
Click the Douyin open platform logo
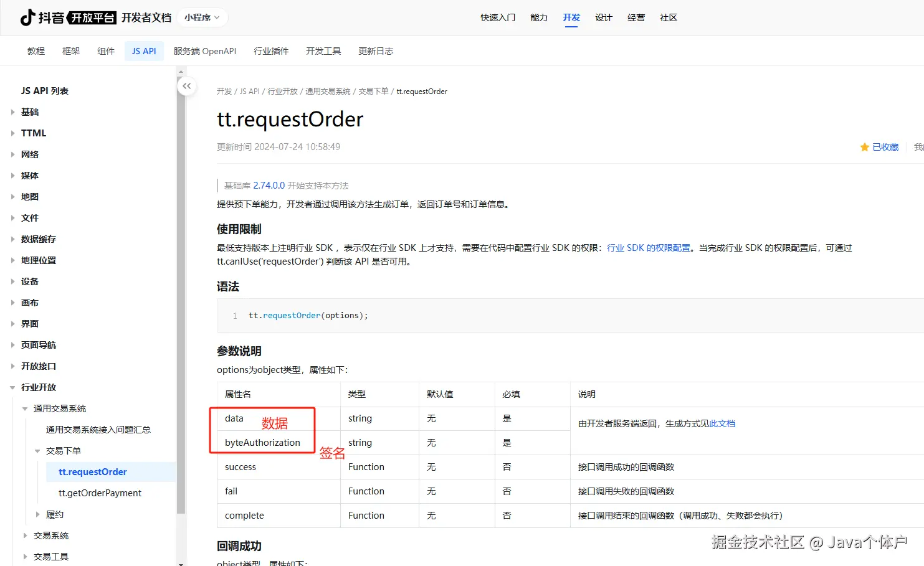tap(68, 17)
